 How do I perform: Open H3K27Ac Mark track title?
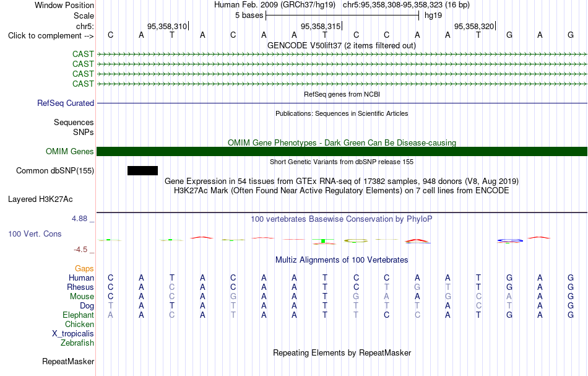point(342,191)
